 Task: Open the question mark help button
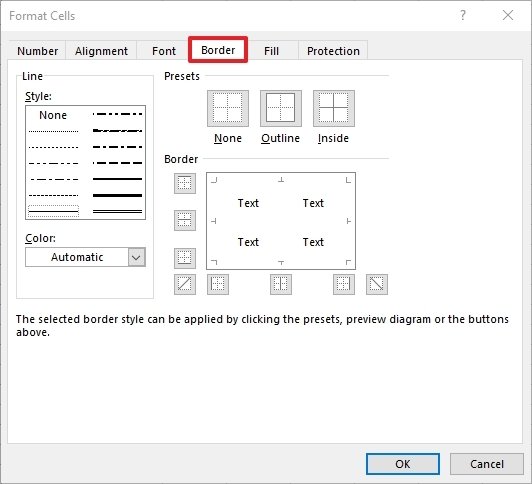(463, 15)
